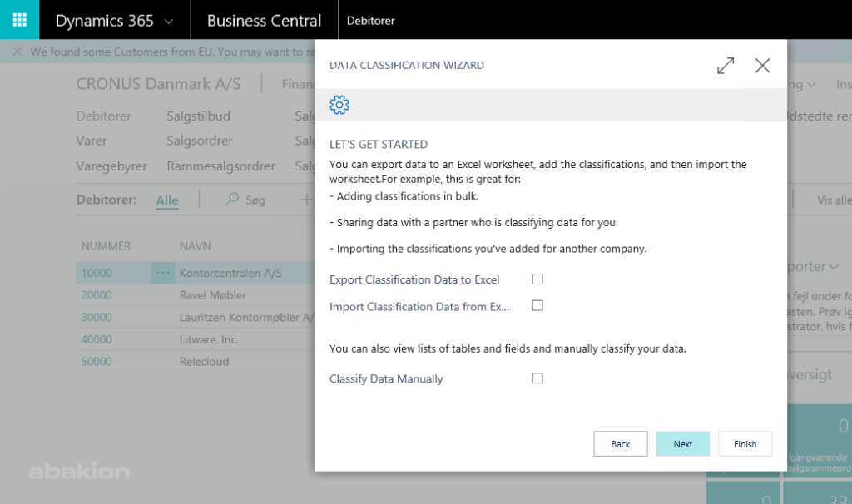
Task: Close the Data Classification Wizard
Action: pos(762,66)
